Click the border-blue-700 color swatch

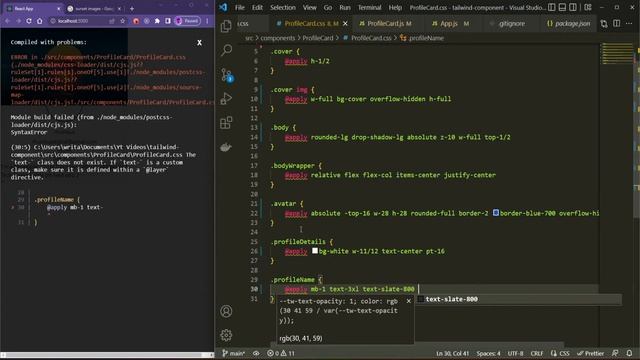496,213
